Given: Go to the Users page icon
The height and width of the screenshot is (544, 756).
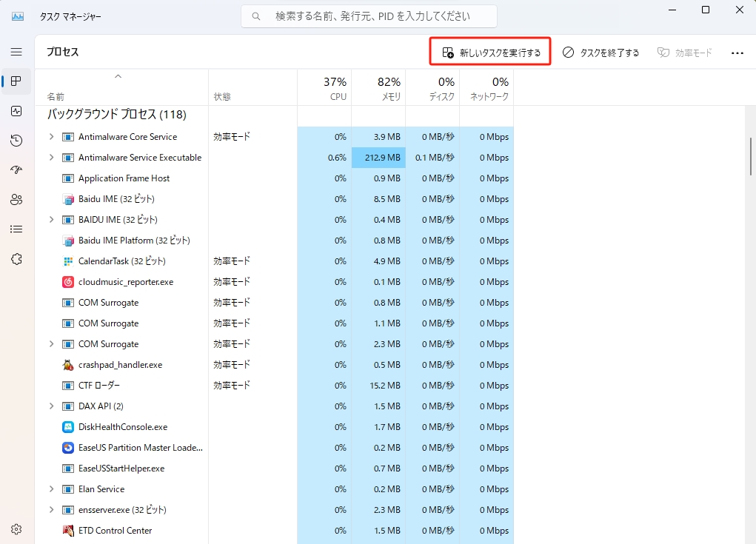Looking at the screenshot, I should [16, 200].
